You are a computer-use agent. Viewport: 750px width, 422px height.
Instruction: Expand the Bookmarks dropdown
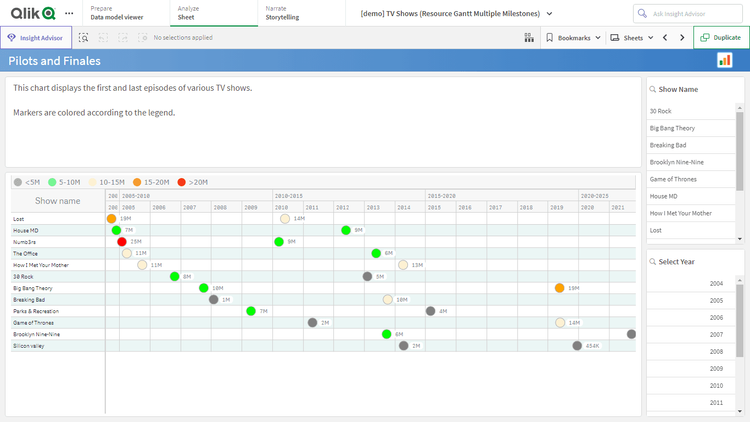coord(574,37)
